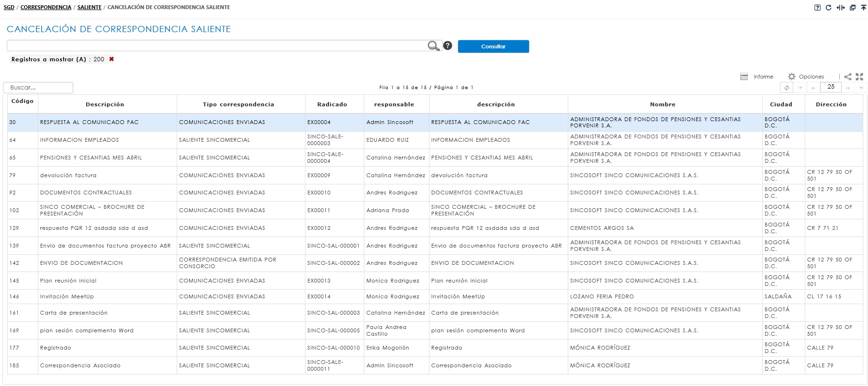This screenshot has height=386, width=868.
Task: Go to last page arrow
Action: (861, 88)
